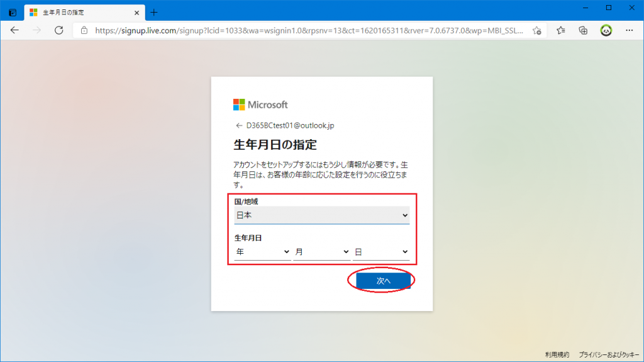Open the Collections icon

[x=583, y=30]
